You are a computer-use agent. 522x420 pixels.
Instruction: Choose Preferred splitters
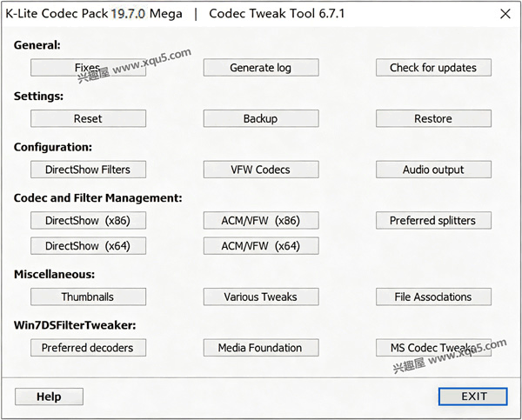(433, 220)
